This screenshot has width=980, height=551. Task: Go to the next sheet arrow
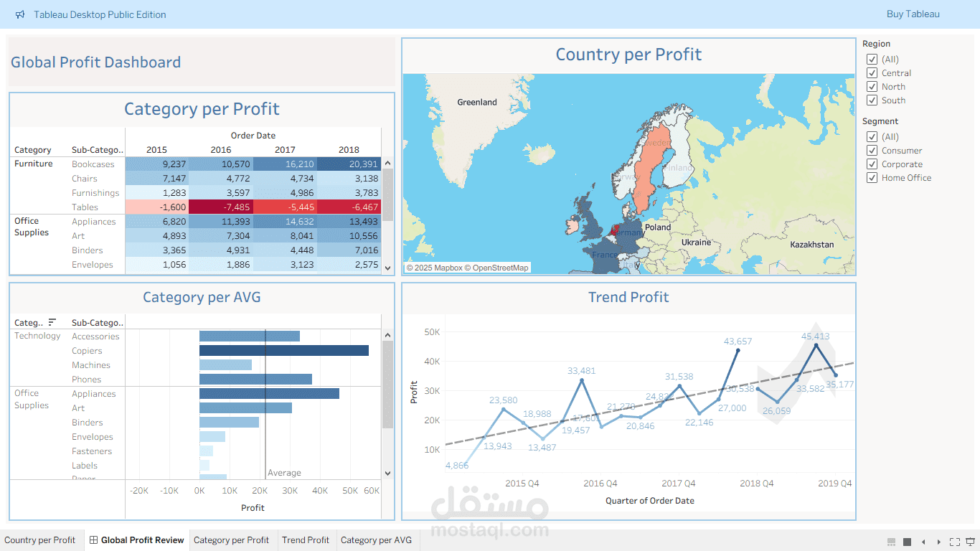[939, 542]
